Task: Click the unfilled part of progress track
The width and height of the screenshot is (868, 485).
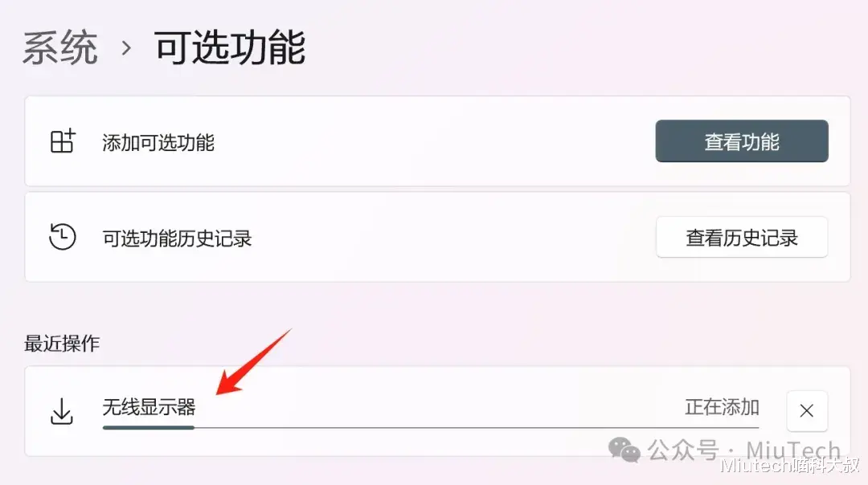Action: (x=477, y=427)
